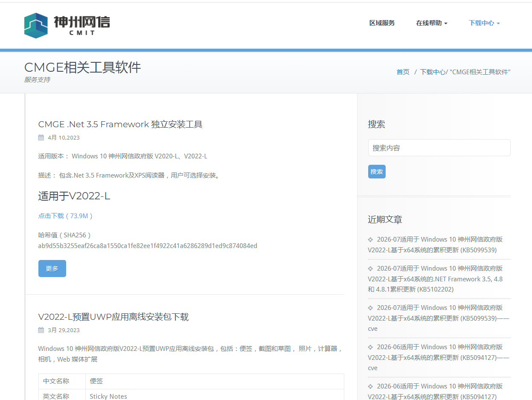Expand the 下载中心 dropdown menu

coord(484,23)
